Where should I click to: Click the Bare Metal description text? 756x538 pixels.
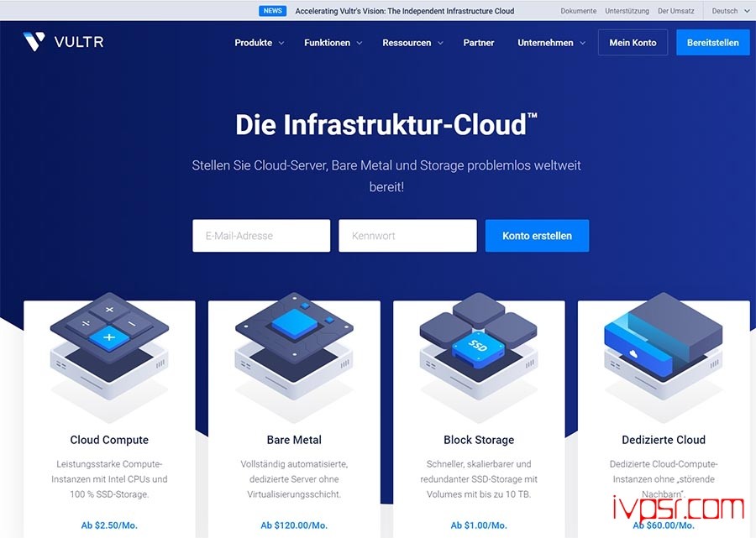(294, 479)
